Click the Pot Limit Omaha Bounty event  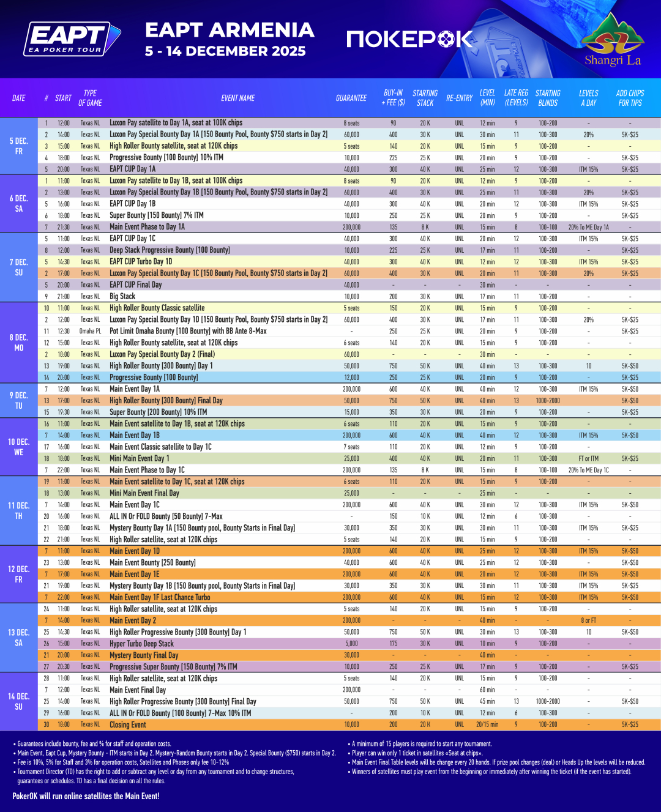pyautogui.click(x=188, y=331)
